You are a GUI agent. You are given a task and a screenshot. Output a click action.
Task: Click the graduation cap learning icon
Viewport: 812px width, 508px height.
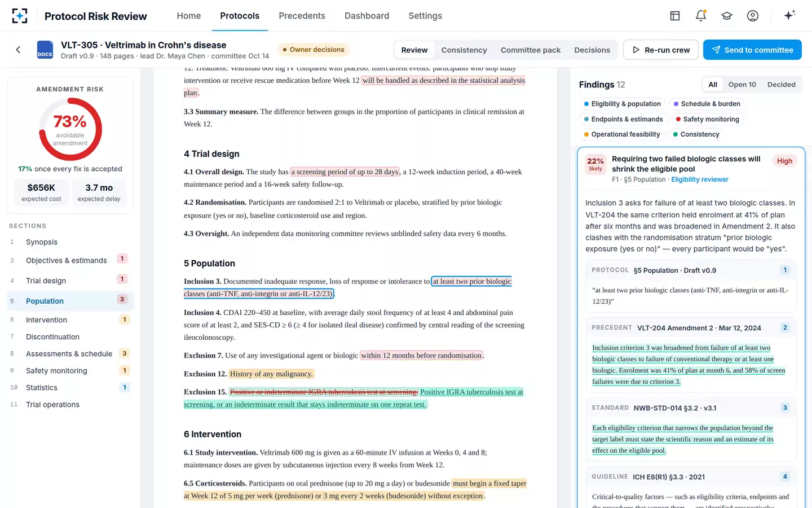click(x=727, y=16)
